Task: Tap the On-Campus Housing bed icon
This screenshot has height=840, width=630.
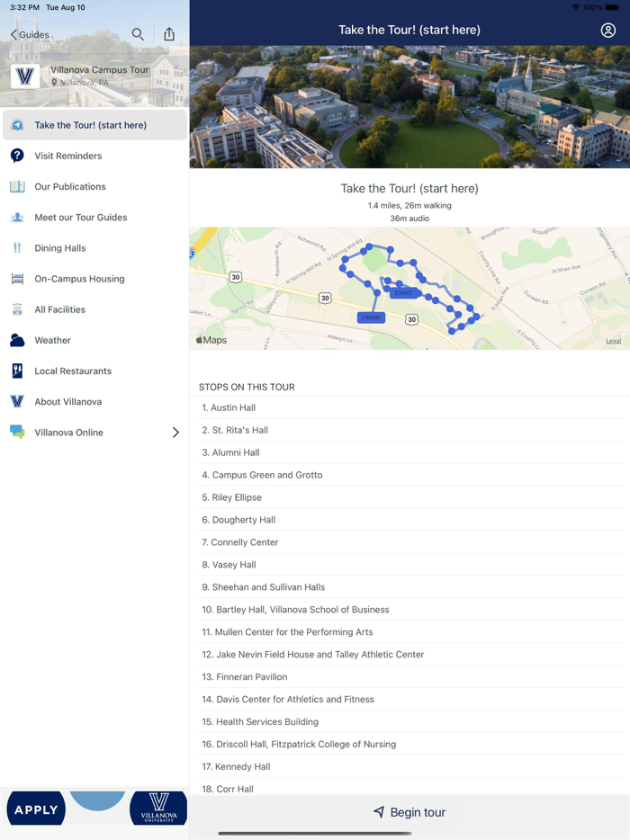Action: 17,279
